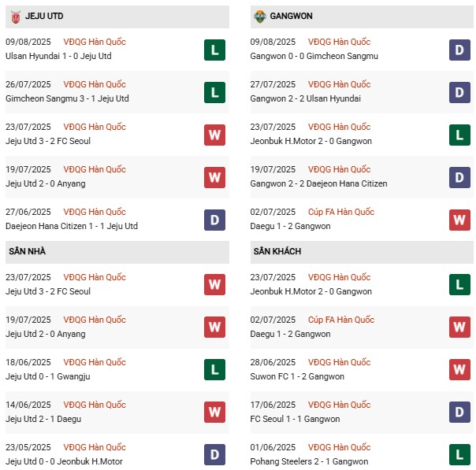This screenshot has height=470, width=476.
Task: Click the Gangwon team crest icon
Action: [x=260, y=16]
